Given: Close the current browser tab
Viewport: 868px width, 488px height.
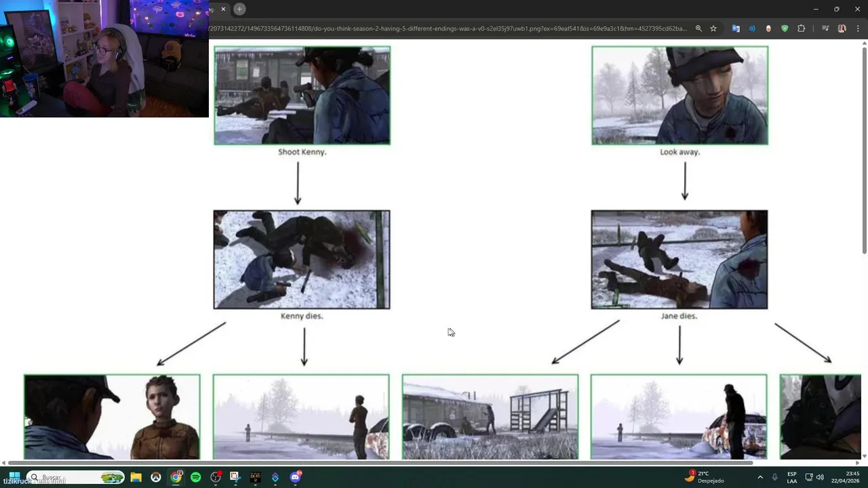Looking at the screenshot, I should [223, 9].
